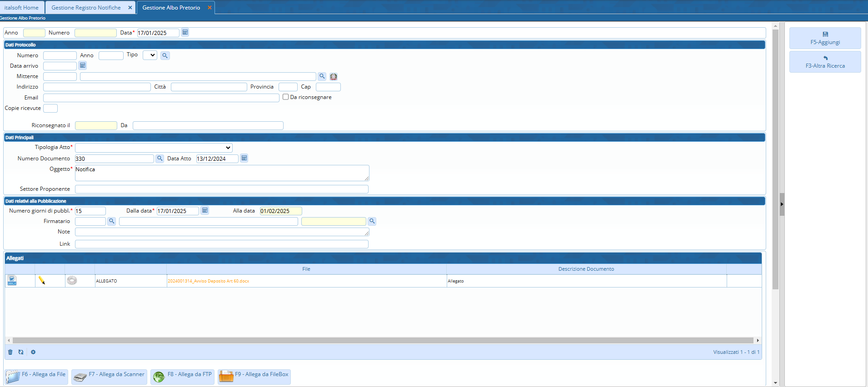Image resolution: width=868 pixels, height=387 pixels.
Task: Click the Provincia field
Action: [288, 87]
